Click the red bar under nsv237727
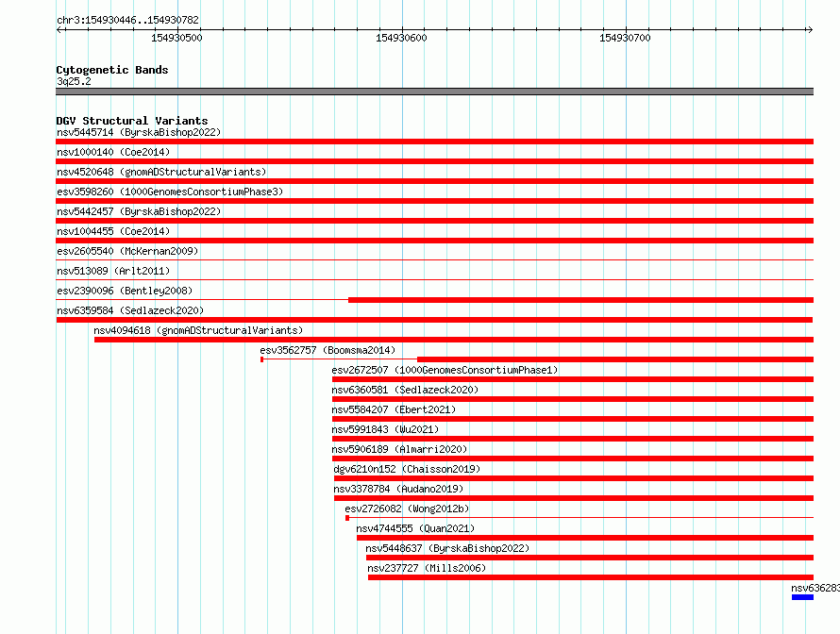 click(x=591, y=577)
